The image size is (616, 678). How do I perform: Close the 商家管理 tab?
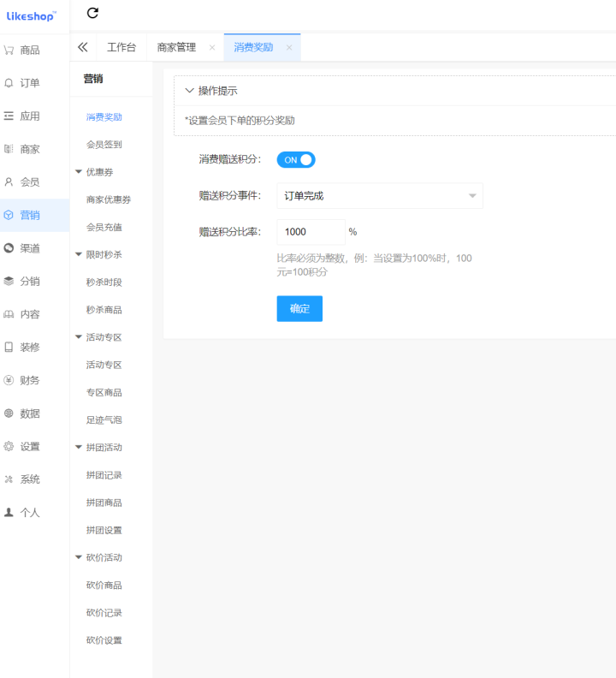tap(212, 48)
